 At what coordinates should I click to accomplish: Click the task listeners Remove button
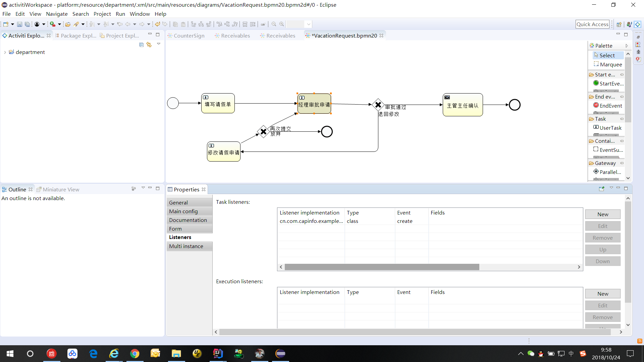(x=603, y=238)
